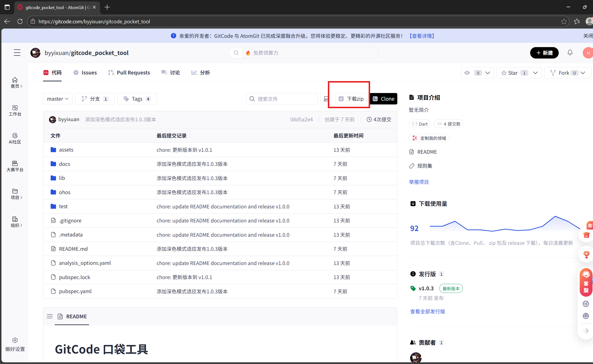
Task: Click the 下载zip button
Action: click(x=351, y=99)
